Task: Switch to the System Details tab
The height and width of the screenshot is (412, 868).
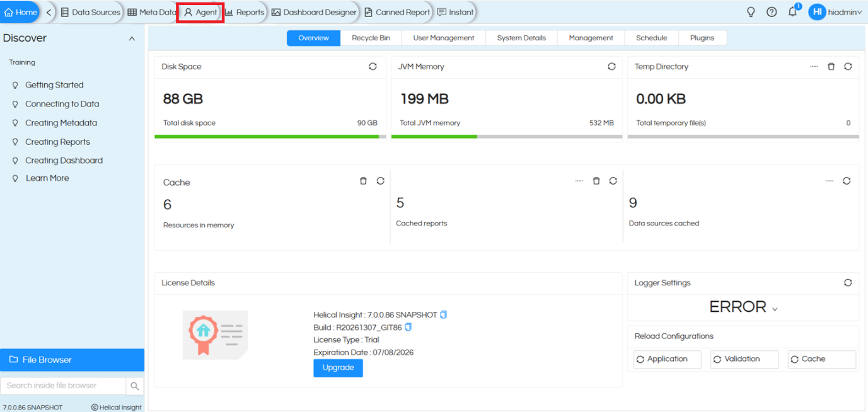Action: tap(521, 38)
